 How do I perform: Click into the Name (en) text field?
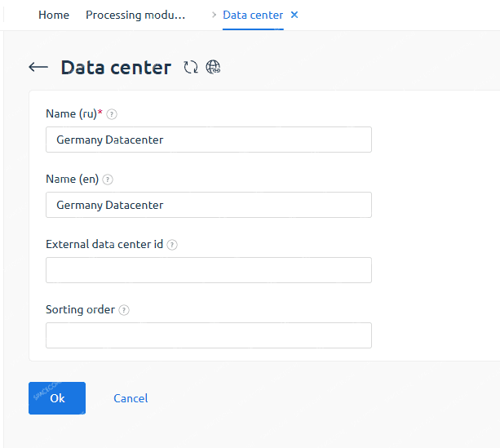pyautogui.click(x=209, y=205)
